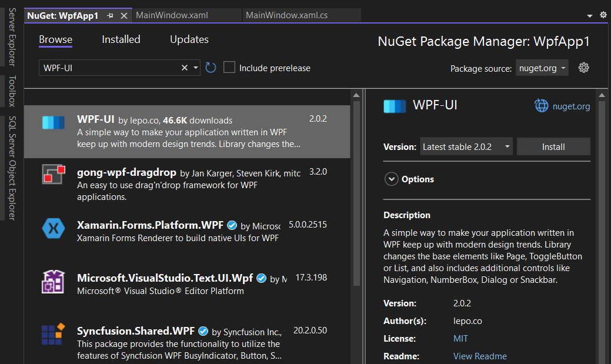Screen dimensions: 611x364
Task: Open the Version selection dropdown
Action: (x=466, y=147)
